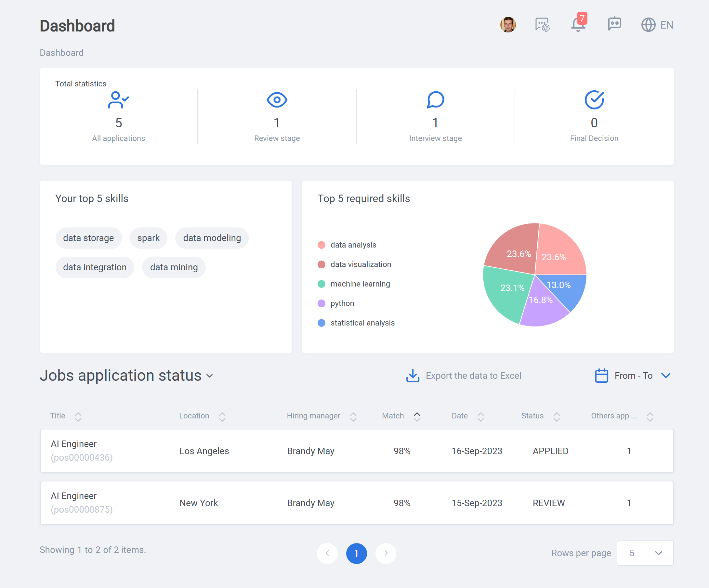
Task: Open the Rows per page selector
Action: coord(645,553)
